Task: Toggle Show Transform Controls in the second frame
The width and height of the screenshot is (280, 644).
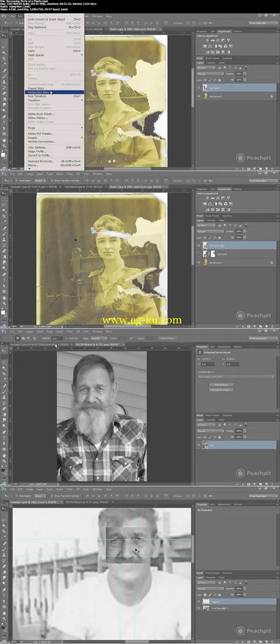Action: [x=51, y=180]
